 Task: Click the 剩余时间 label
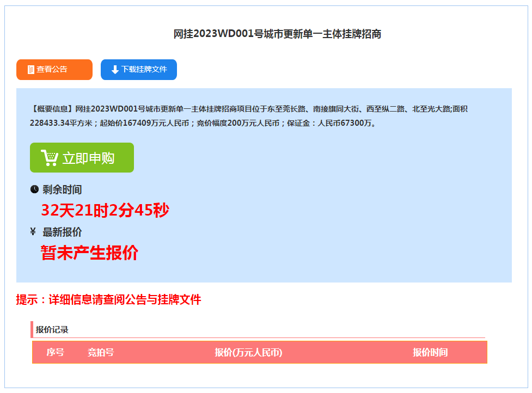click(x=62, y=189)
